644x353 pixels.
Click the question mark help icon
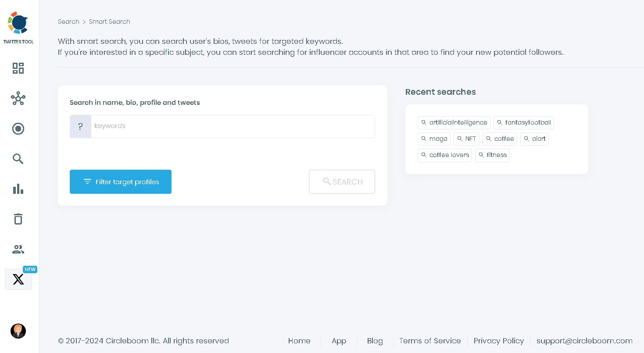(x=80, y=126)
